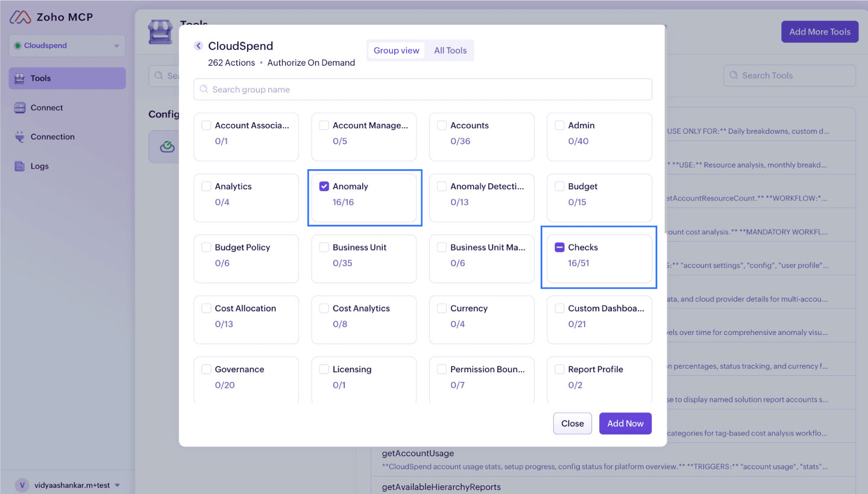Click the getAvailableHierarchyReports tool name
The width and height of the screenshot is (868, 494).
coord(441,487)
